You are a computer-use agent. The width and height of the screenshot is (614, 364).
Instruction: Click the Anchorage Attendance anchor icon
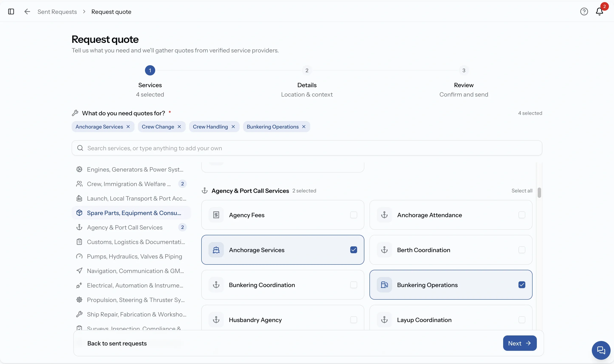pos(384,215)
